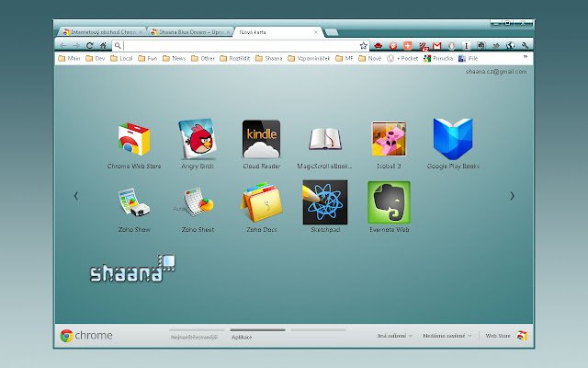The image size is (588, 368).
Task: Open the Kindle Cloud Reader app
Action: [261, 139]
